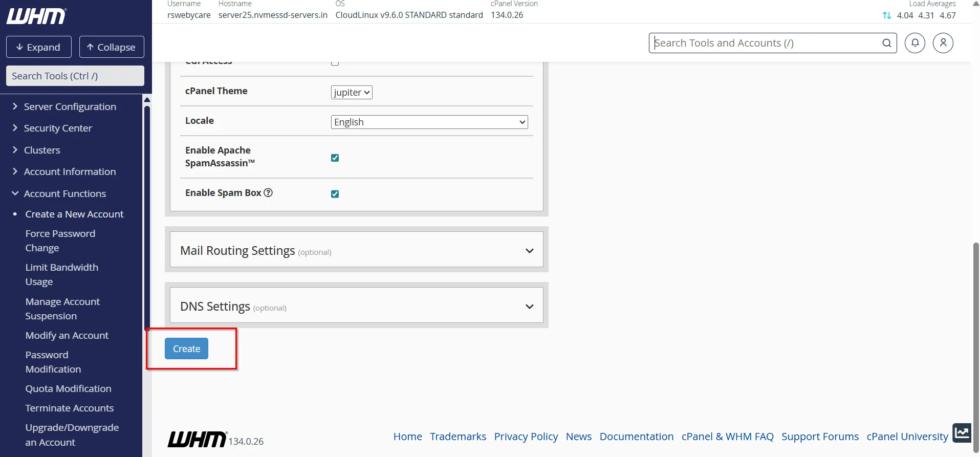Expand Server Configuration menu
Screen dimensions: 980x457
pyautogui.click(x=70, y=106)
